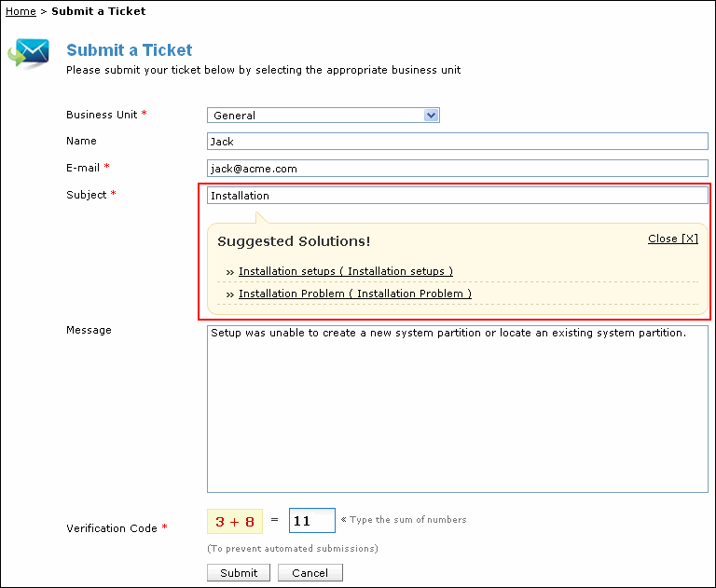Focus the E-mail input field

tap(457, 169)
